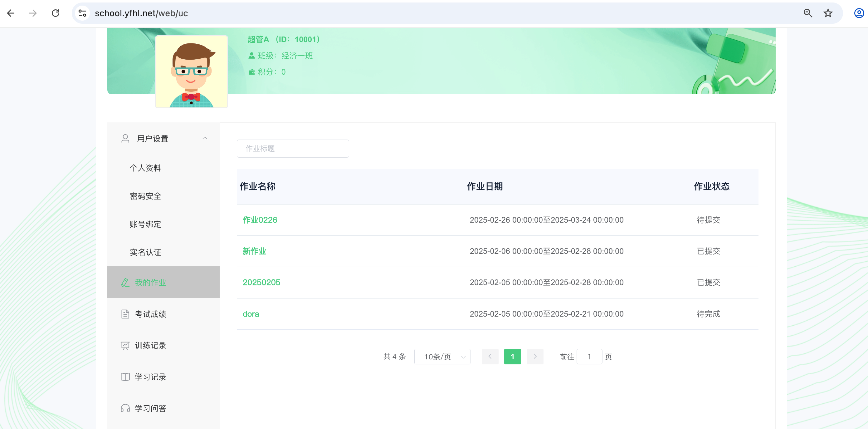Open 密码安全 settings

tap(146, 196)
